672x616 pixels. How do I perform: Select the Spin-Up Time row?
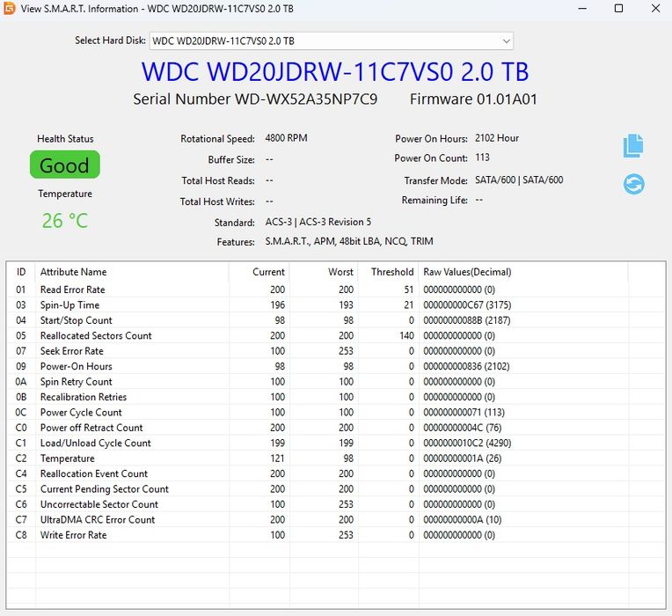[x=336, y=305]
